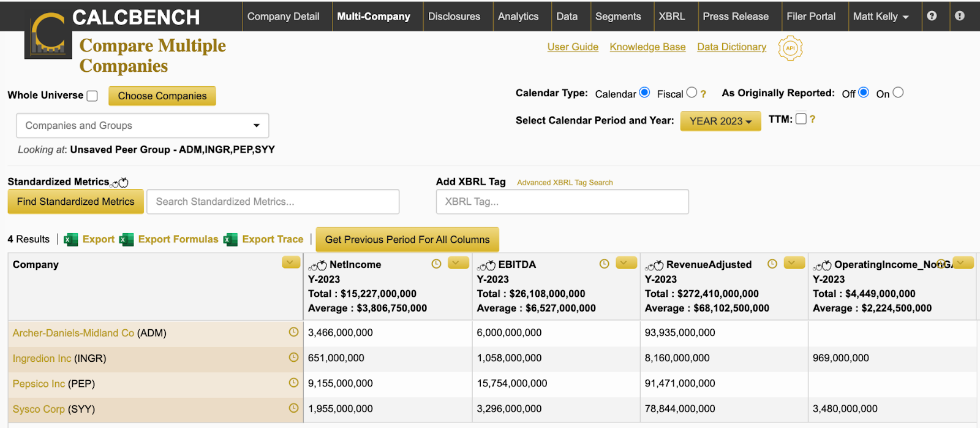Click history clock icon for Pepsico row

[293, 383]
